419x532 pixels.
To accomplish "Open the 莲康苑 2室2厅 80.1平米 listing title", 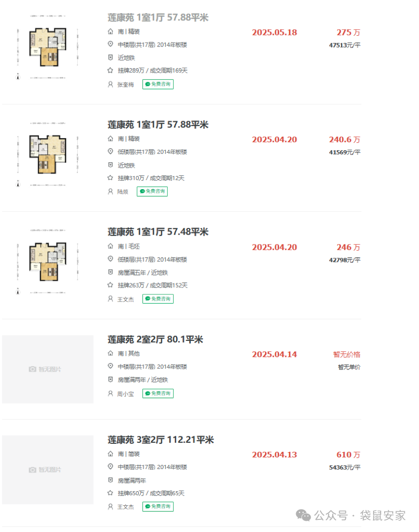I will tap(155, 339).
